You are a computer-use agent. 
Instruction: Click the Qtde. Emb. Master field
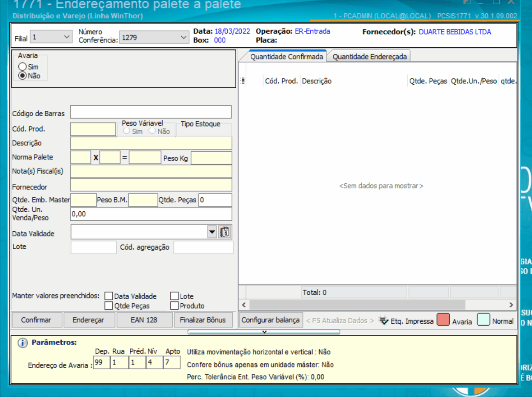coord(83,200)
